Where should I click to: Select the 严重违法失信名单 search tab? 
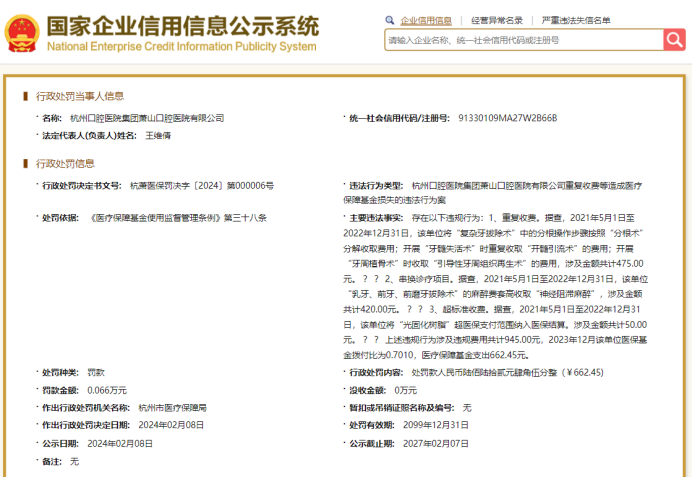[576, 20]
